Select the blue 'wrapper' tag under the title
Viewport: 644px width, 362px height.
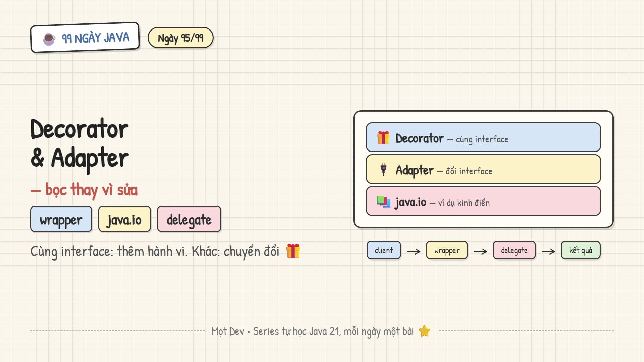click(x=61, y=219)
